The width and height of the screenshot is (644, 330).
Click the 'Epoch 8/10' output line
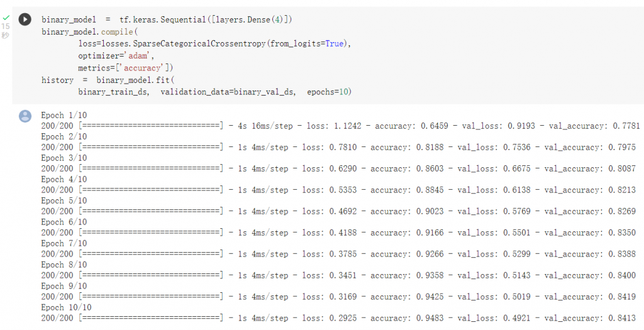tap(64, 265)
